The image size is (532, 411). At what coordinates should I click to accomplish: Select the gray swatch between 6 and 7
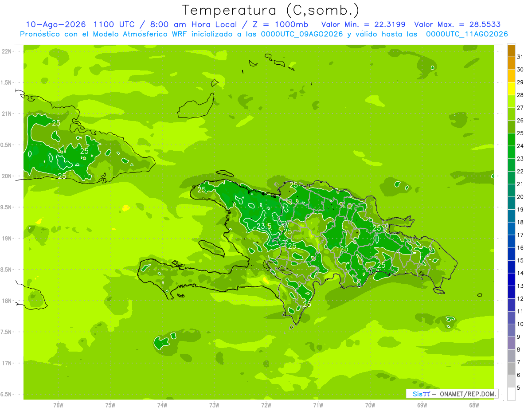(511, 369)
